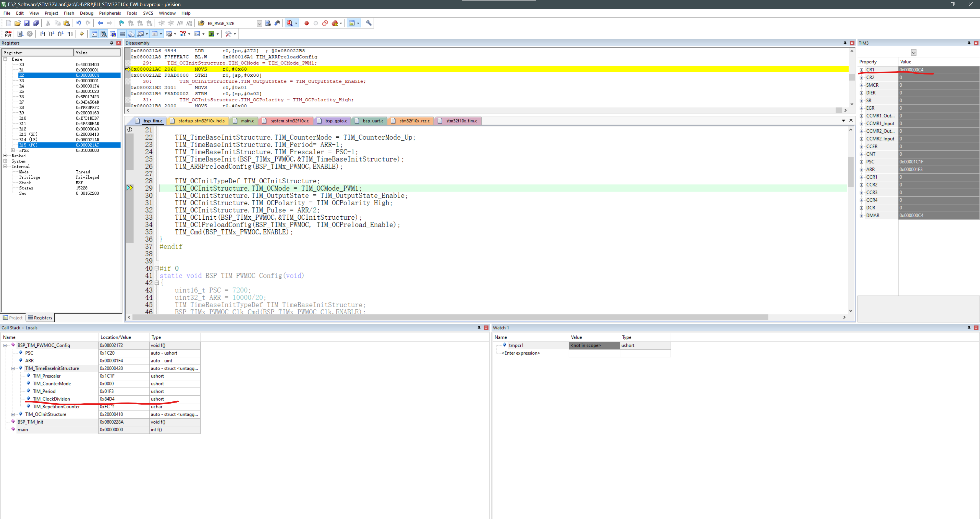Click the Comment selection icon

click(x=180, y=23)
